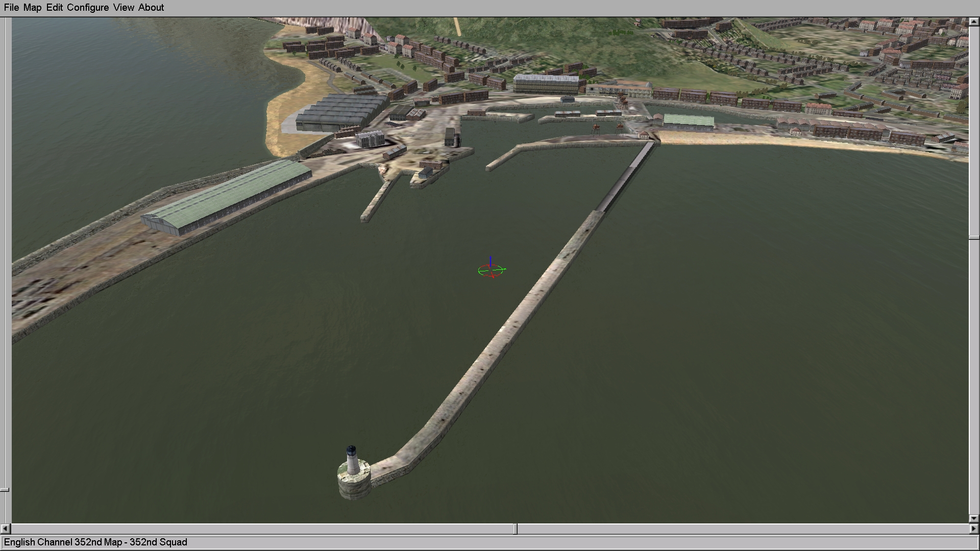Click the left zoom slider handle
The image size is (980, 551).
pos(4,490)
